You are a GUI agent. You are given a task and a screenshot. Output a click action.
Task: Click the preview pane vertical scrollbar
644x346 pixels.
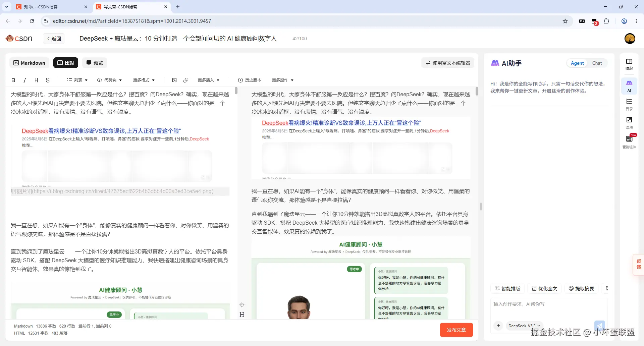pyautogui.click(x=477, y=91)
